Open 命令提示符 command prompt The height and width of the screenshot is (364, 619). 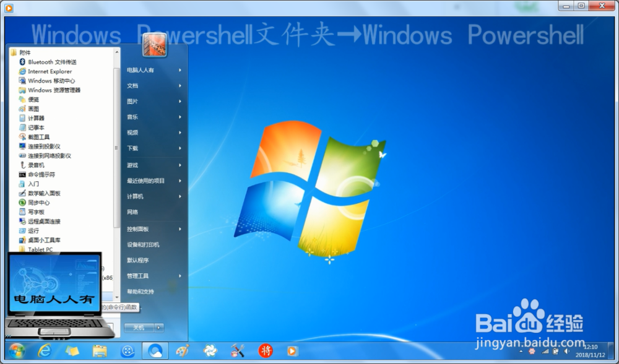point(37,175)
